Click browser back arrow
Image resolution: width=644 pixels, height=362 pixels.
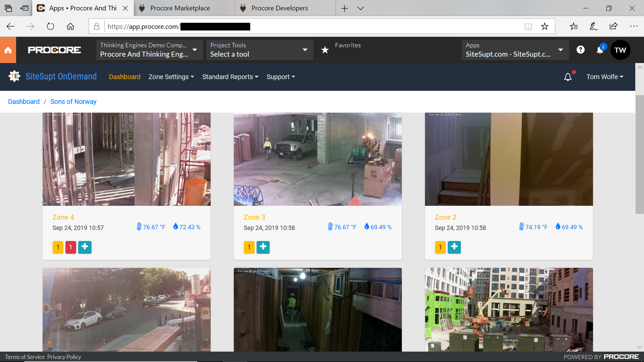pyautogui.click(x=10, y=26)
